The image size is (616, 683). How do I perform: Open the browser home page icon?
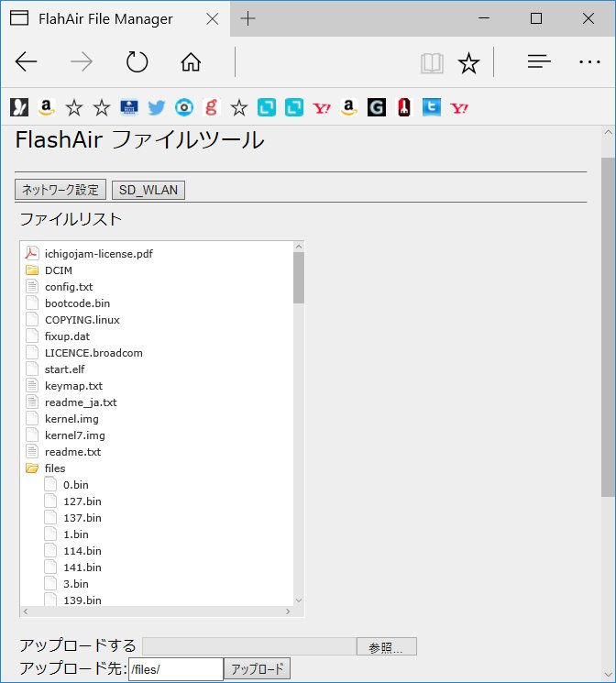tap(191, 61)
